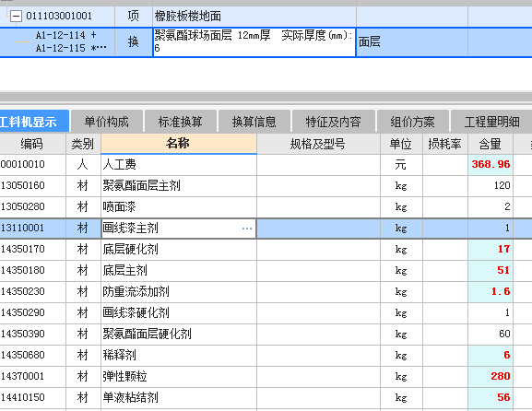The image size is (532, 411).
Task: Open the 工程量明细 tab
Action: tap(492, 122)
